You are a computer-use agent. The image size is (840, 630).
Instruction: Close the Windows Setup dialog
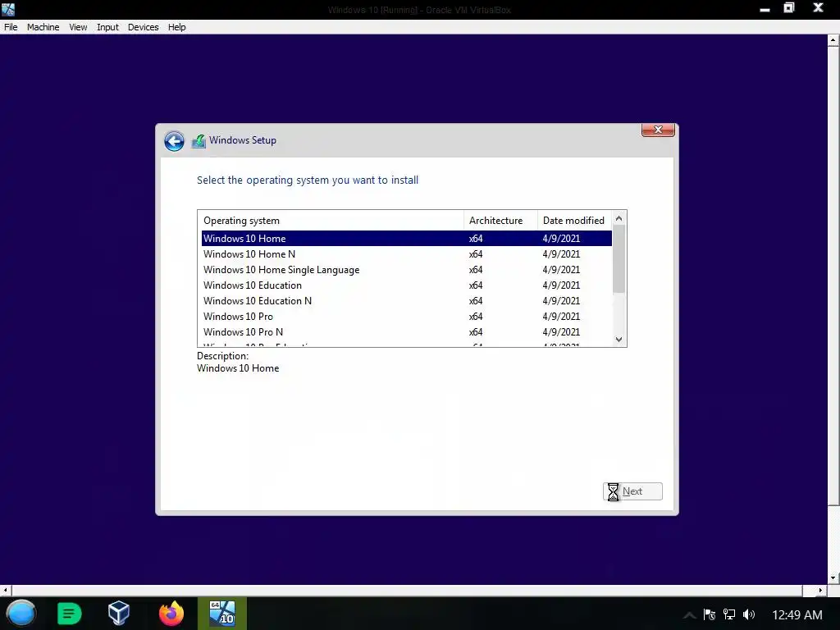point(658,130)
